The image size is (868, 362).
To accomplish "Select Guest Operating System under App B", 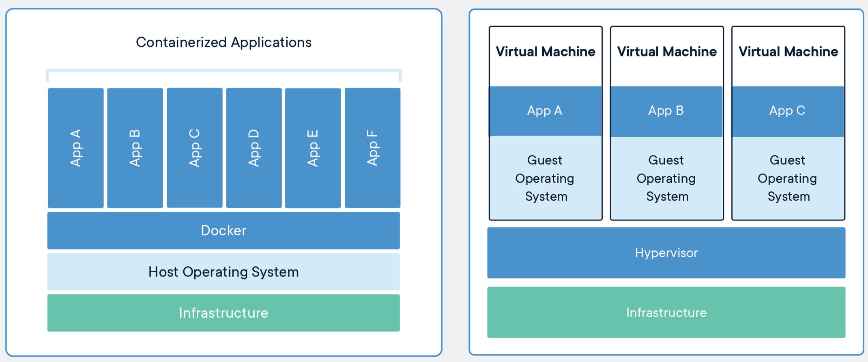I will point(666,178).
